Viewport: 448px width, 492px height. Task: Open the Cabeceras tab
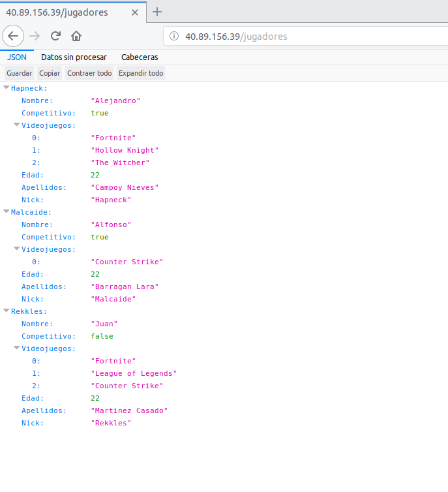(x=140, y=57)
